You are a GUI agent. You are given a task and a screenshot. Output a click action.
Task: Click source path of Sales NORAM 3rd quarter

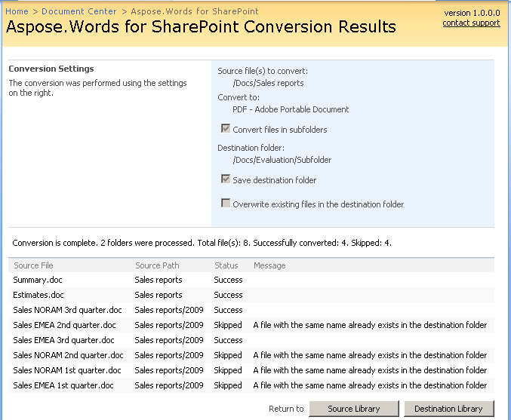[169, 310]
